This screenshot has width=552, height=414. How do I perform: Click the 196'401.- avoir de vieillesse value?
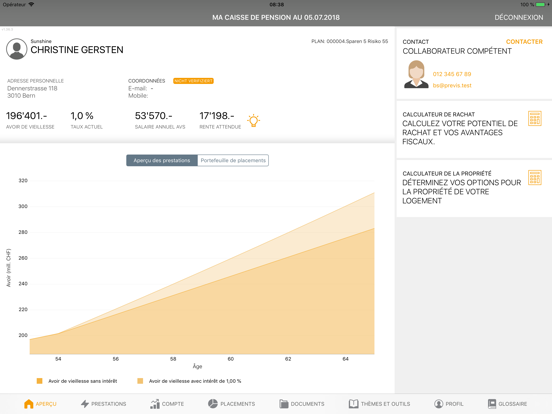click(x=26, y=116)
